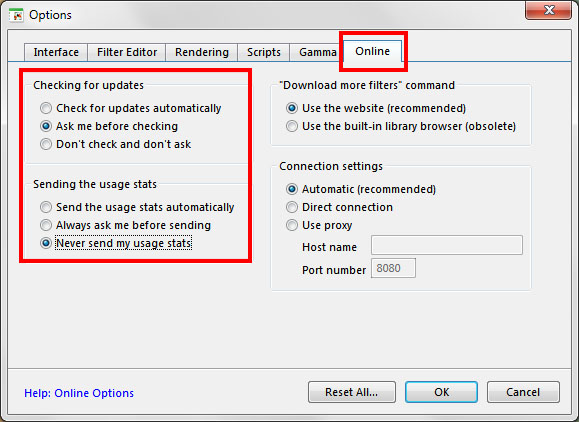This screenshot has height=422, width=579.
Task: Switch to the Rendering tab
Action: [x=202, y=52]
